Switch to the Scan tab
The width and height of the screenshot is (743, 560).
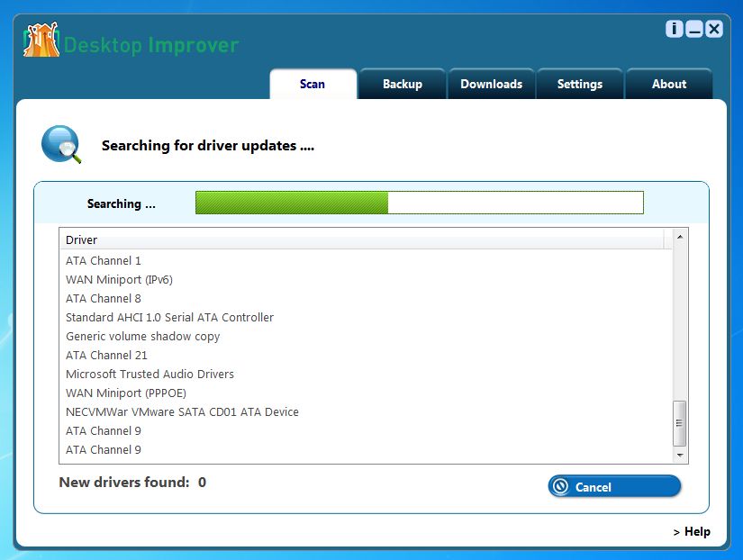(313, 84)
